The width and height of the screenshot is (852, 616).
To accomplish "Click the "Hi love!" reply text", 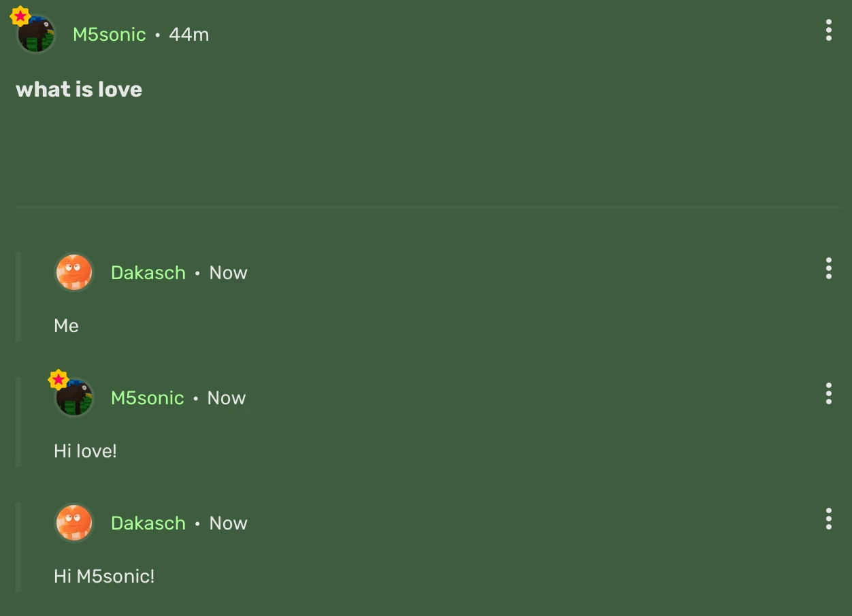I will (x=85, y=451).
